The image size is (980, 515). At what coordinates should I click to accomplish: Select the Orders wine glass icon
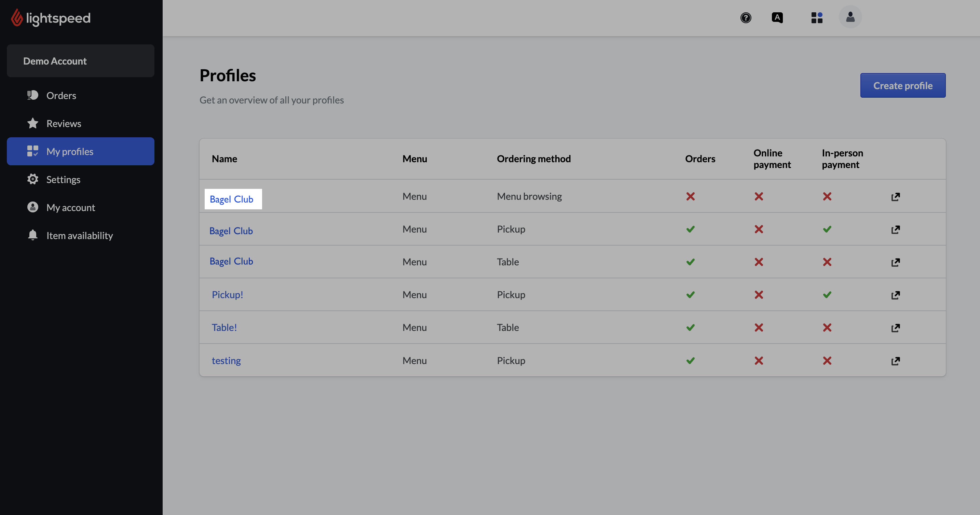click(33, 95)
